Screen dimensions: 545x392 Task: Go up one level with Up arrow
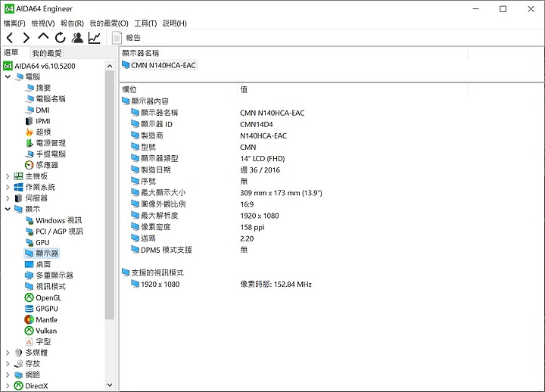(43, 36)
